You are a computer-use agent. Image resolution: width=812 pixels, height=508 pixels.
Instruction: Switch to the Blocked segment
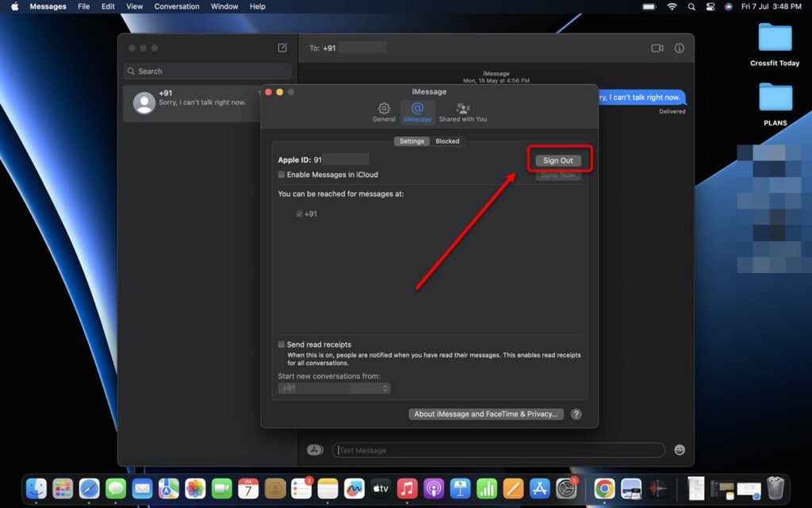coord(447,141)
